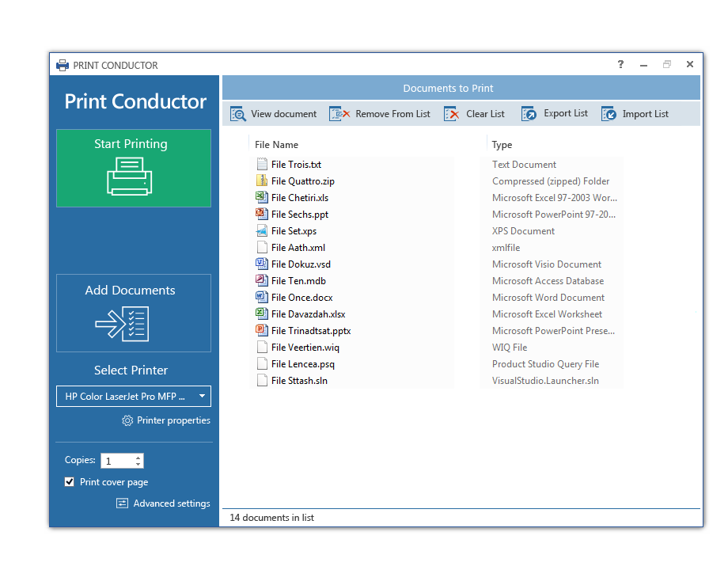Click the file icon of File Veertien.wiq
728x570 pixels.
(x=262, y=347)
